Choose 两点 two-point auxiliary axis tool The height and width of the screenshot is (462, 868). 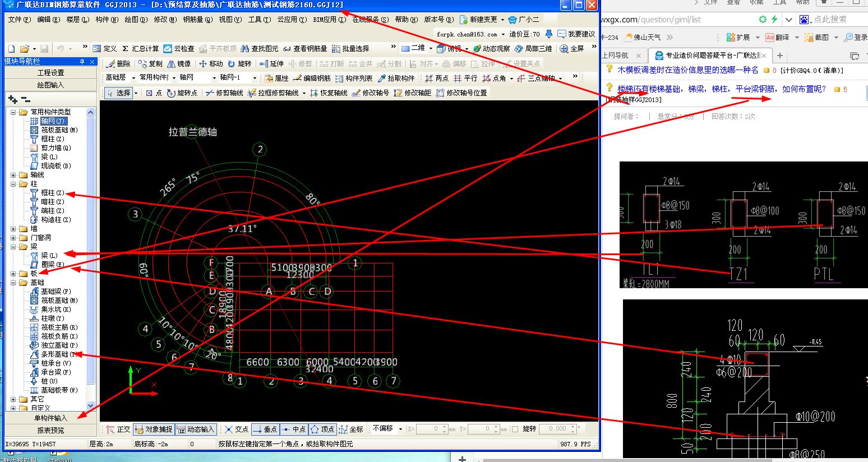(x=437, y=78)
